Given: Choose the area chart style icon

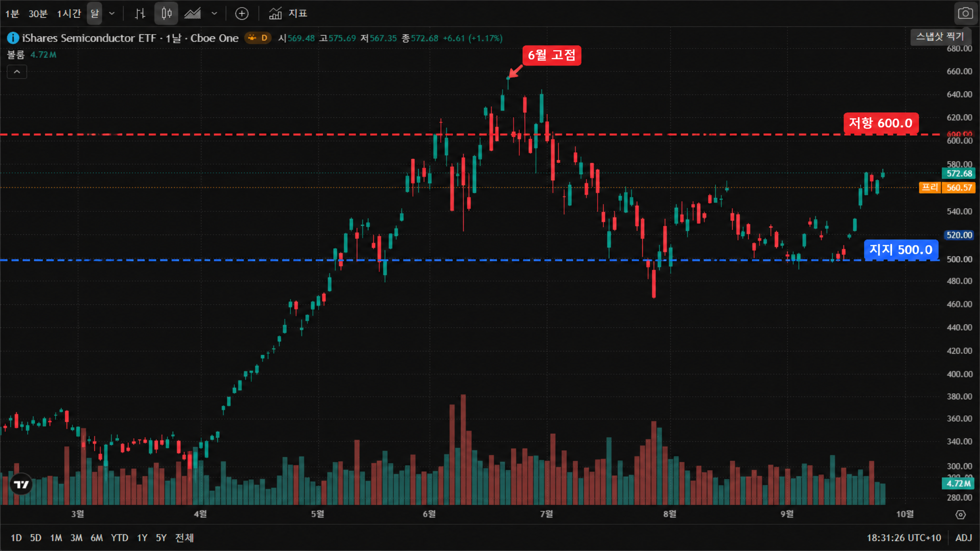Looking at the screenshot, I should click(192, 13).
